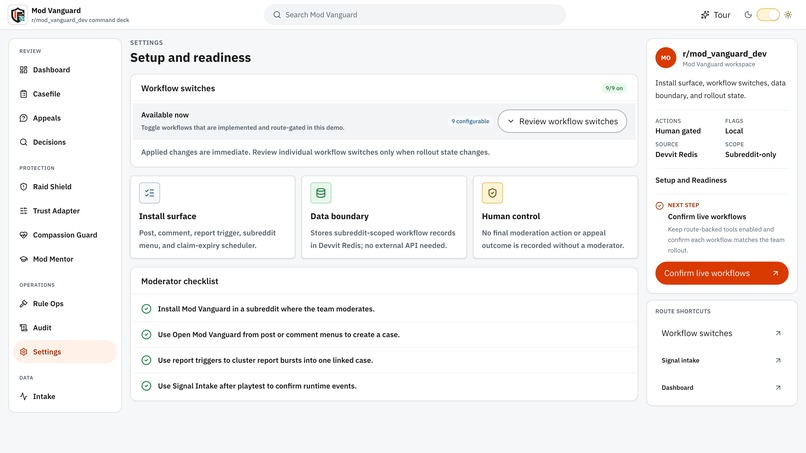Click the Intake activity pulse icon
This screenshot has width=806, height=453.
pos(24,396)
